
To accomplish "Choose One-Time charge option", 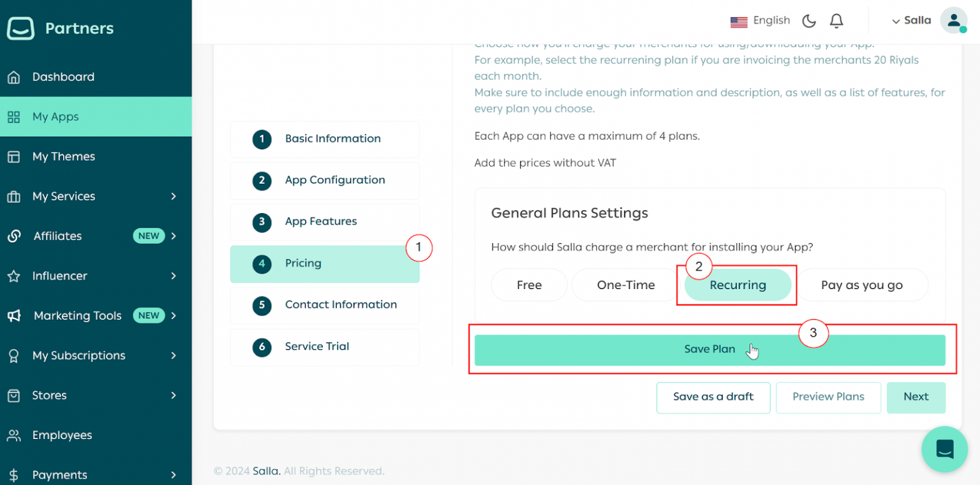I will 626,285.
